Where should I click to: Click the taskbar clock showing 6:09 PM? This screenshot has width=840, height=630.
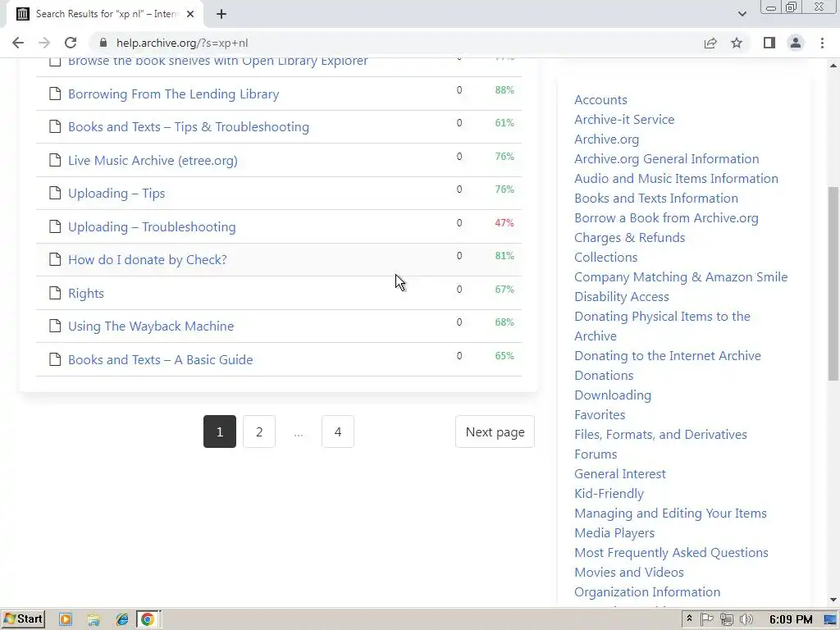tap(791, 619)
